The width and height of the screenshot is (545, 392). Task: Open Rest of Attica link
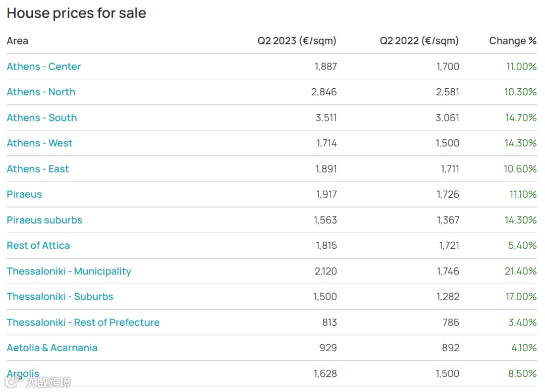pos(38,246)
